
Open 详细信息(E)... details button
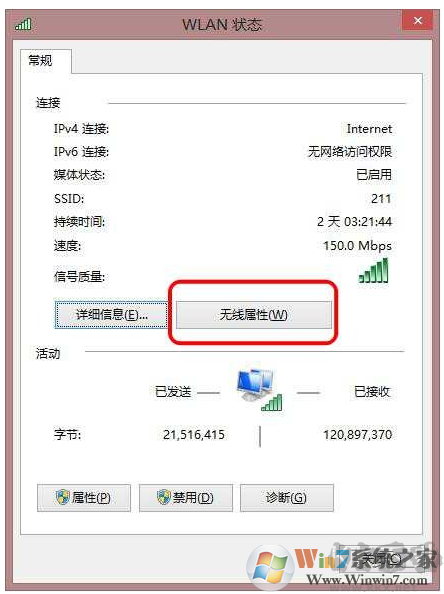111,314
